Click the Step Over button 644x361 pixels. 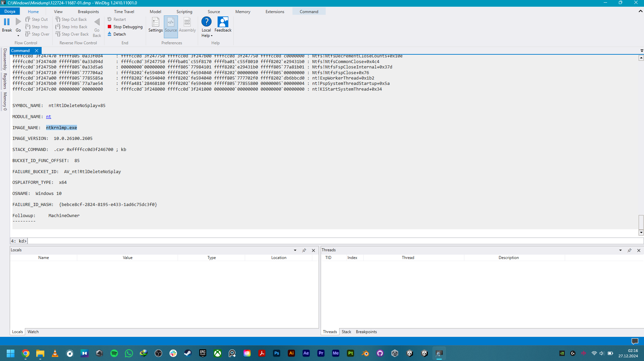[x=37, y=34]
